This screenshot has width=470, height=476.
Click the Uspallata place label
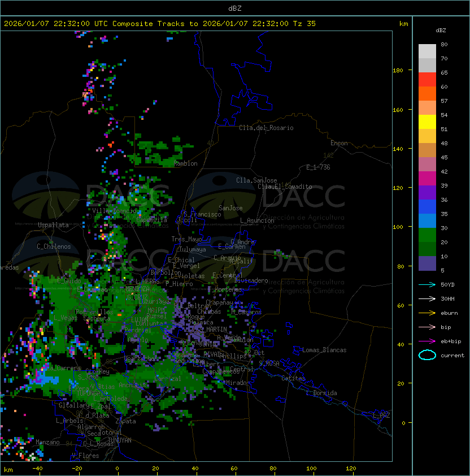pyautogui.click(x=53, y=225)
